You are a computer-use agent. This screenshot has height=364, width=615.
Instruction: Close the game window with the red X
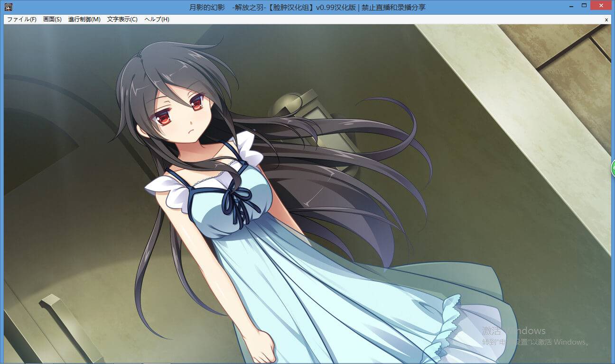pyautogui.click(x=602, y=6)
